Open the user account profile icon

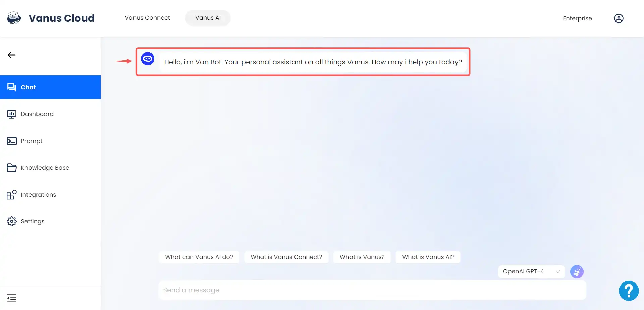tap(619, 18)
